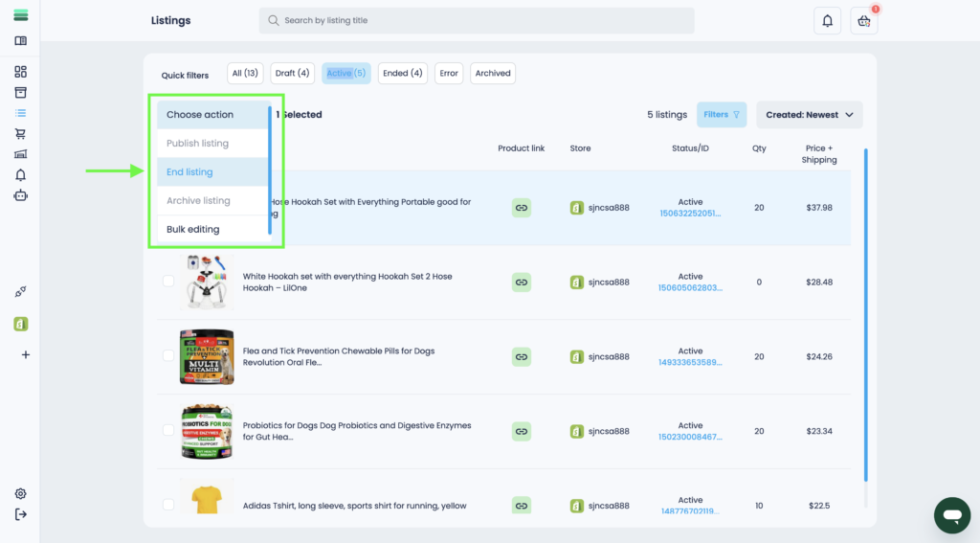The image size is (980, 543).
Task: Open the notifications bell in top bar
Action: click(827, 21)
